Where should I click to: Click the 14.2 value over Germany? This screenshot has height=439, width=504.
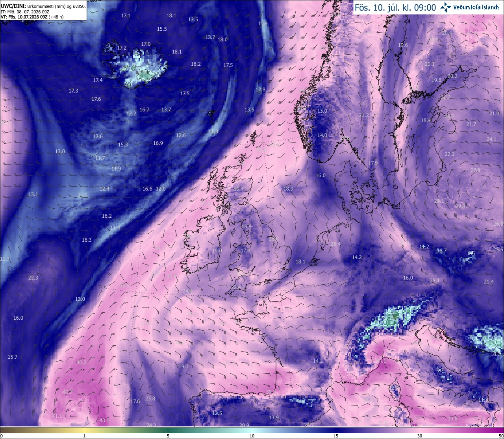(x=357, y=257)
